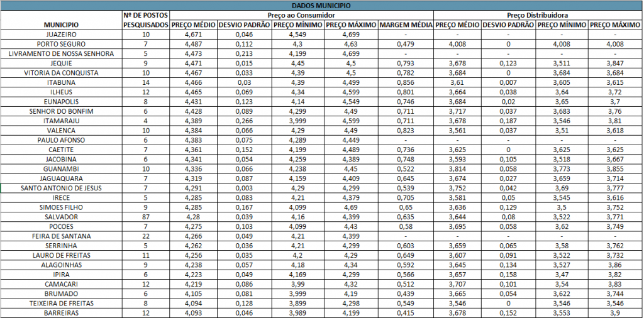Screen dimensions: 644x318
Task: Select the DADOS MUNICIPIO title cell
Action: point(321,6)
